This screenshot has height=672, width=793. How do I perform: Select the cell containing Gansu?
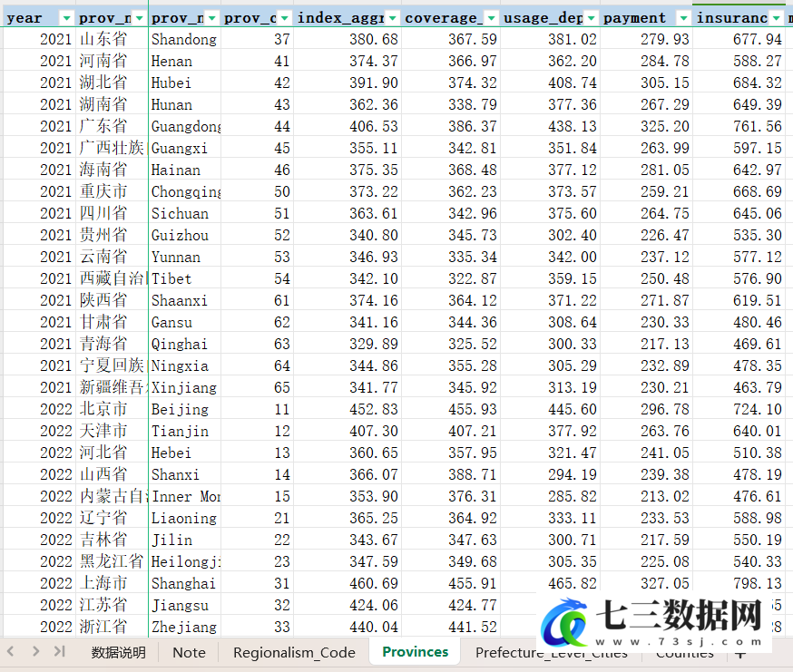coord(184,322)
